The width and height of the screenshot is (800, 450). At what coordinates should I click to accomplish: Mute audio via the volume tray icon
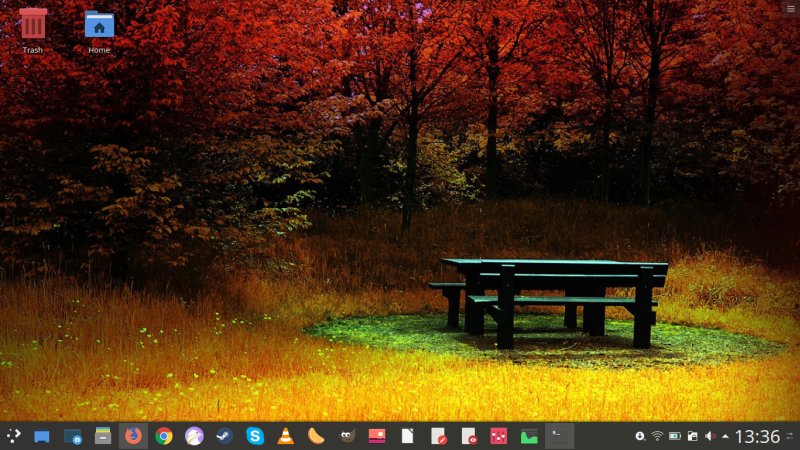coord(709,436)
